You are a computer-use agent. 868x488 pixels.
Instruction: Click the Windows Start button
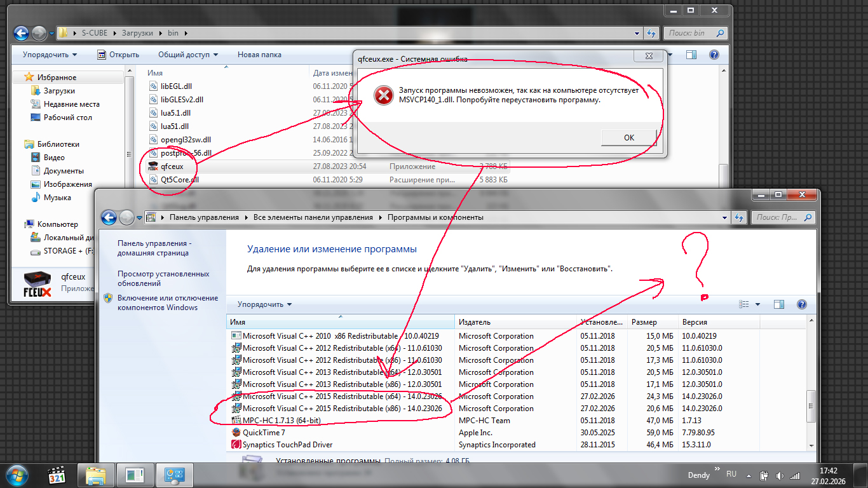point(17,475)
